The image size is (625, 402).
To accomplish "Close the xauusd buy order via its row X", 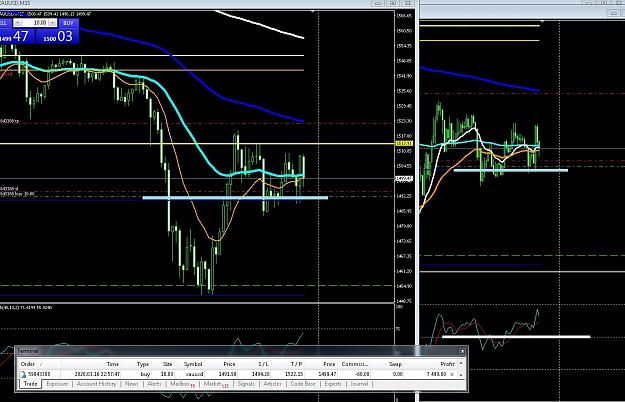I will pos(452,374).
